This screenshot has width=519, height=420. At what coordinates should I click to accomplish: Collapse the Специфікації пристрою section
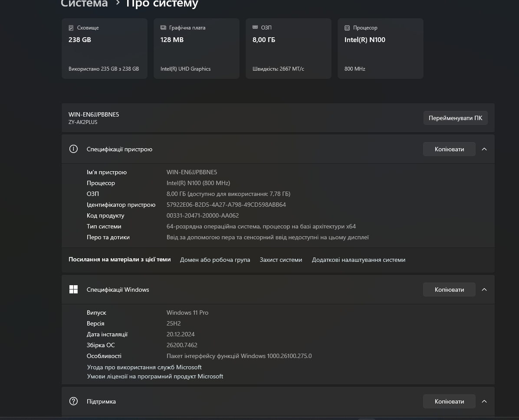tap(484, 149)
